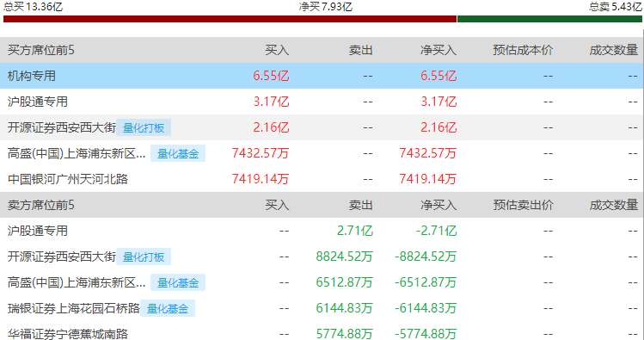Click the 净买 7.93亿 net buy label
Image resolution: width=644 pixels, height=340 pixels.
pyautogui.click(x=326, y=7)
